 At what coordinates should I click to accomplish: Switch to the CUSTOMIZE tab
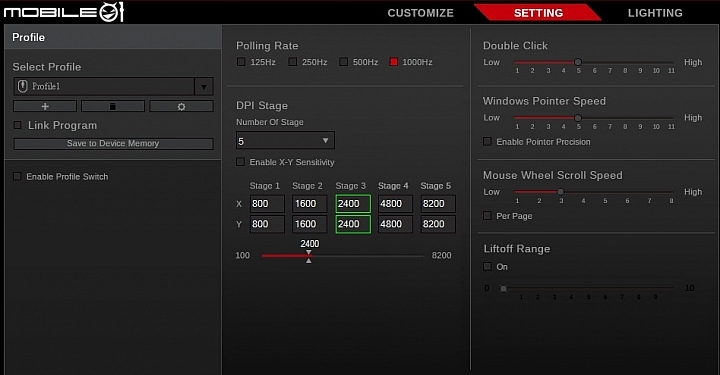pyautogui.click(x=421, y=13)
